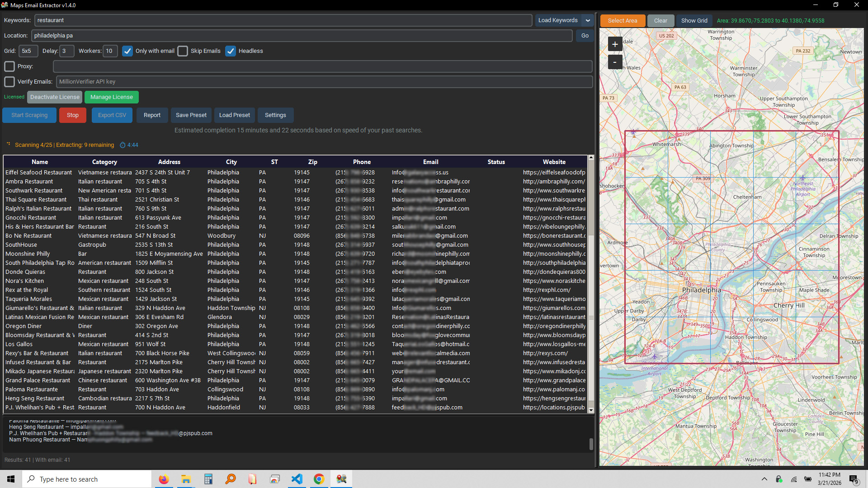Export results with Export CSV
This screenshot has width=868, height=488.
click(x=112, y=115)
